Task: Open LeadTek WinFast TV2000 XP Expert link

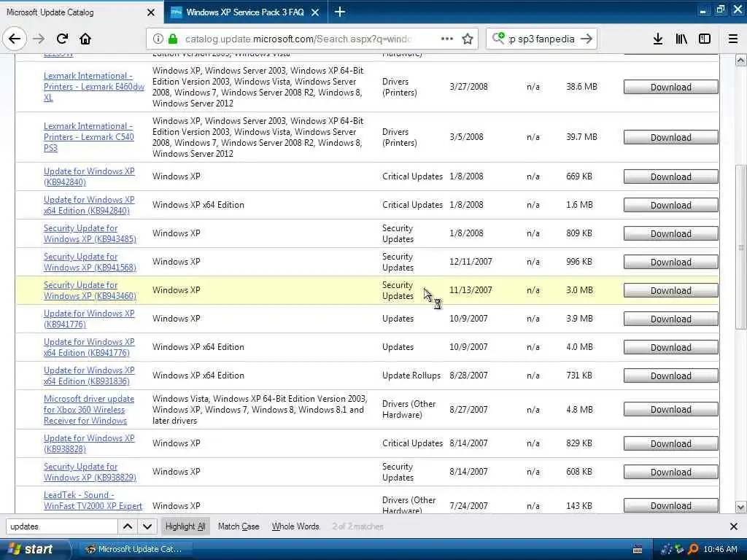Action: 93,500
